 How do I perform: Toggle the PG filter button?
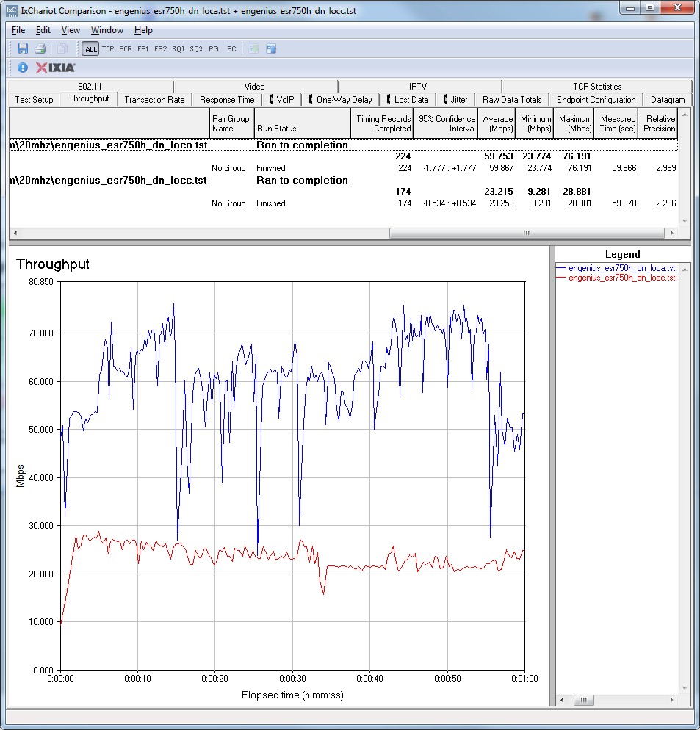[x=214, y=49]
